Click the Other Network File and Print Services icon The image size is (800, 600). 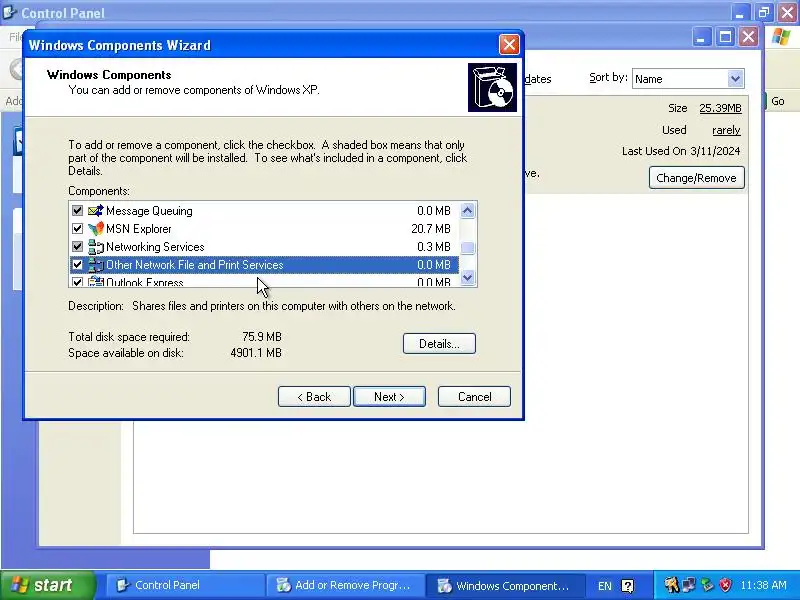(95, 264)
